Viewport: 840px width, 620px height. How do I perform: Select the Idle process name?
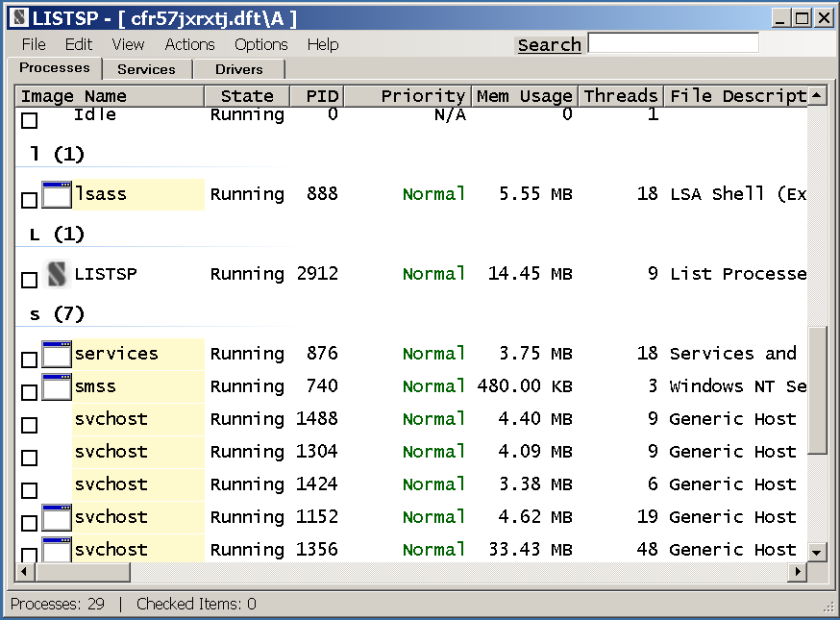tap(95, 114)
